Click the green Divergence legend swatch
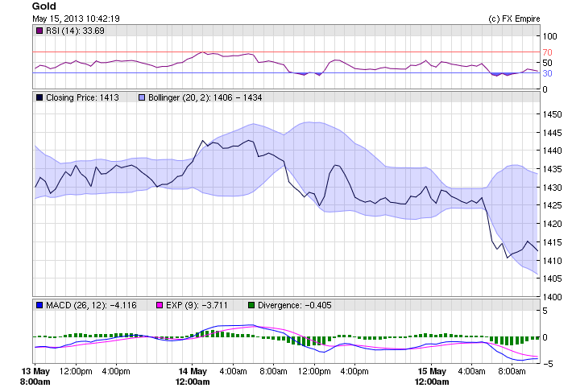This screenshot has height=392, width=572. [251, 305]
